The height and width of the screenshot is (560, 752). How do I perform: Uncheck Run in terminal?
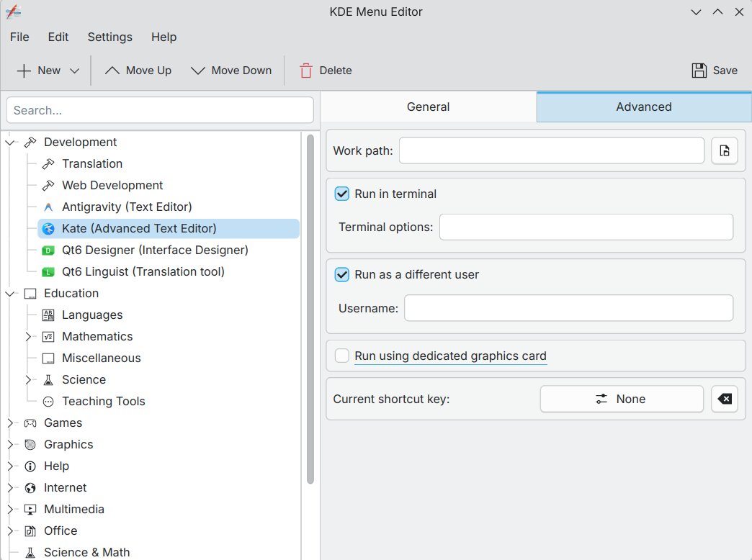pos(342,194)
